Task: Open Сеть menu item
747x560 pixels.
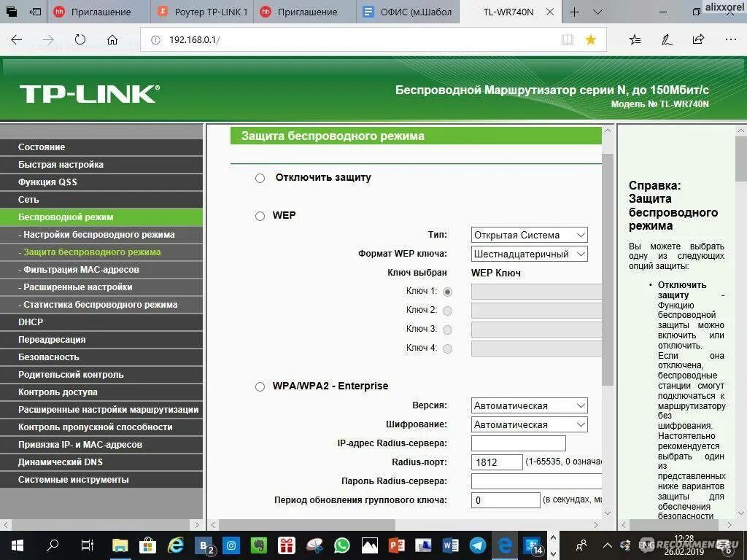Action: pyautogui.click(x=101, y=200)
